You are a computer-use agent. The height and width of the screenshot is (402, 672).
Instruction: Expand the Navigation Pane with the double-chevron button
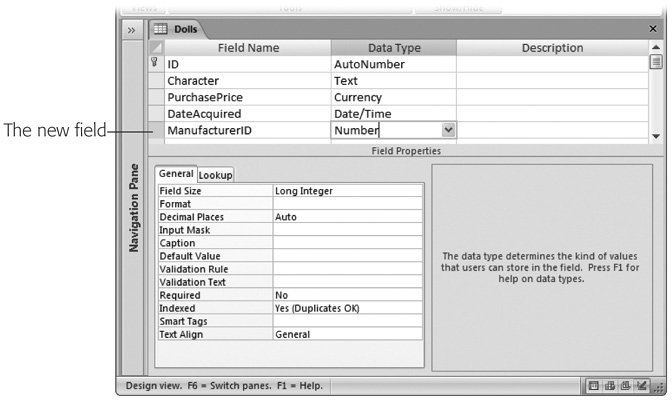point(132,30)
